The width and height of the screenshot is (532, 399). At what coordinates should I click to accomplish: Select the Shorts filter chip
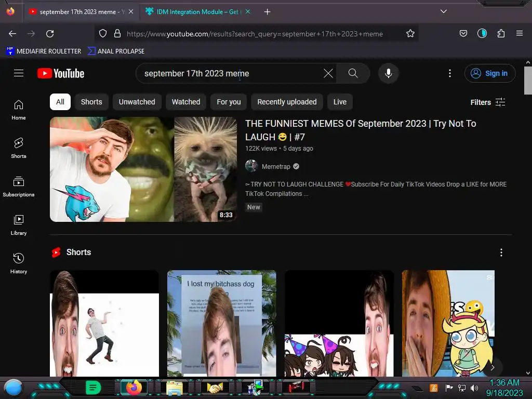coord(91,102)
